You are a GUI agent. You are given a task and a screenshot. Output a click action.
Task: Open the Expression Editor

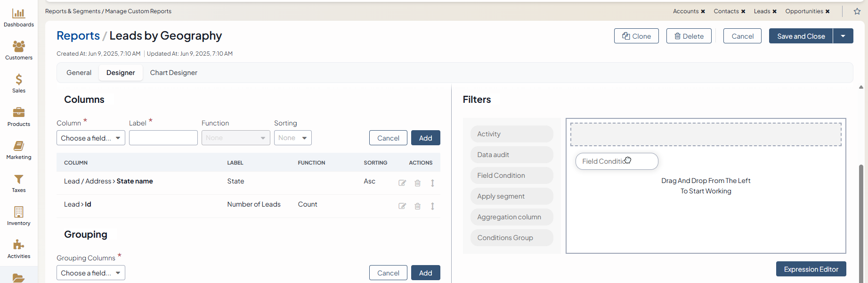(811, 269)
